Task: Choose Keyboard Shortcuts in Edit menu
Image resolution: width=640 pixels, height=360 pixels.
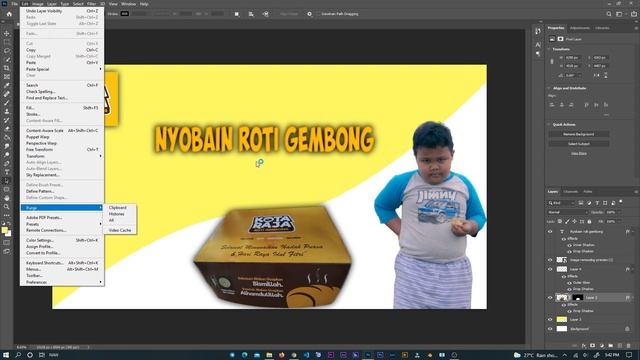Action: click(x=62, y=263)
